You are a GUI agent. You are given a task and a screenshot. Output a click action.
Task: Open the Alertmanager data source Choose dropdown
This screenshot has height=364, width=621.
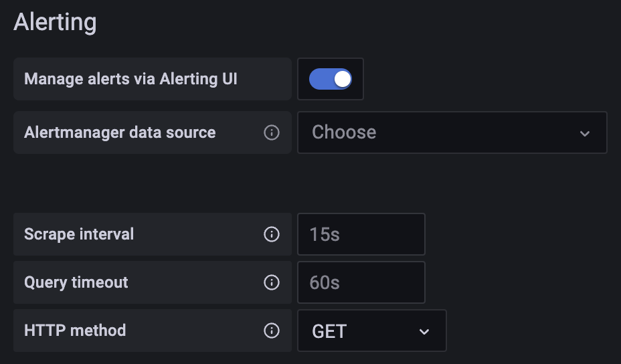pos(442,132)
